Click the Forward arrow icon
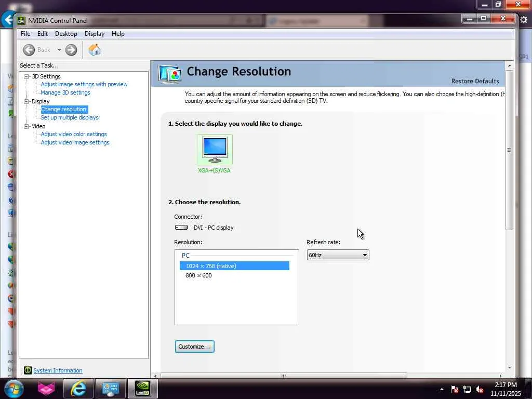This screenshot has height=399, width=532. 71,50
